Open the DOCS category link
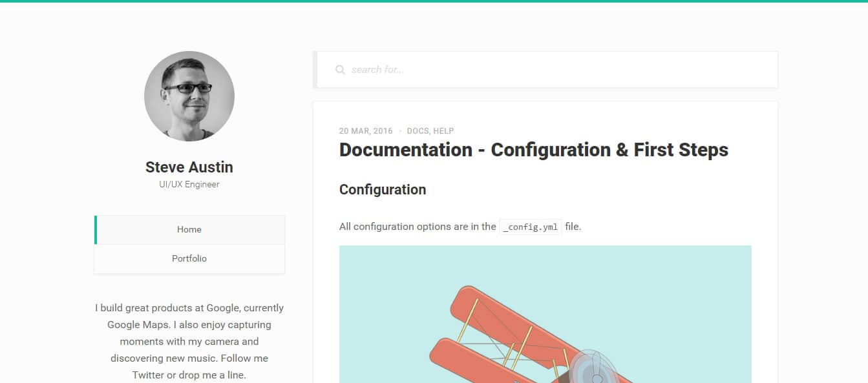 (x=418, y=131)
